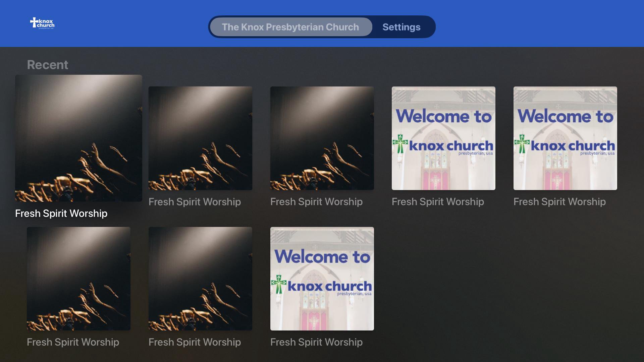
Task: Open the highlighted first Fresh Spirit Worship thumbnail
Action: (x=78, y=138)
